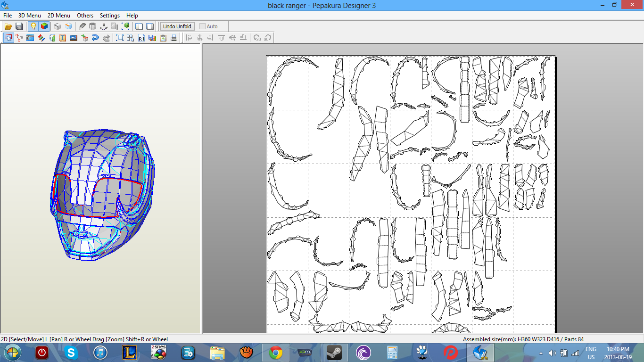This screenshot has height=362, width=644.
Task: Rotate part 90 degrees clockwise
Action: [x=268, y=38]
